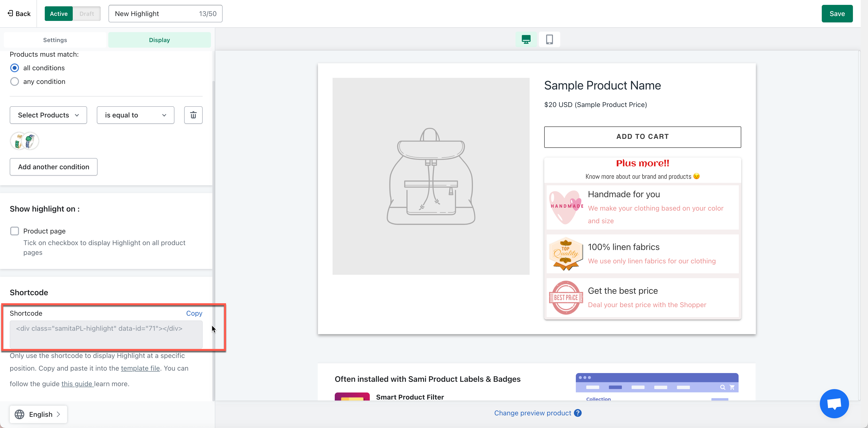
Task: Click Sample Product Name heading
Action: click(x=602, y=86)
